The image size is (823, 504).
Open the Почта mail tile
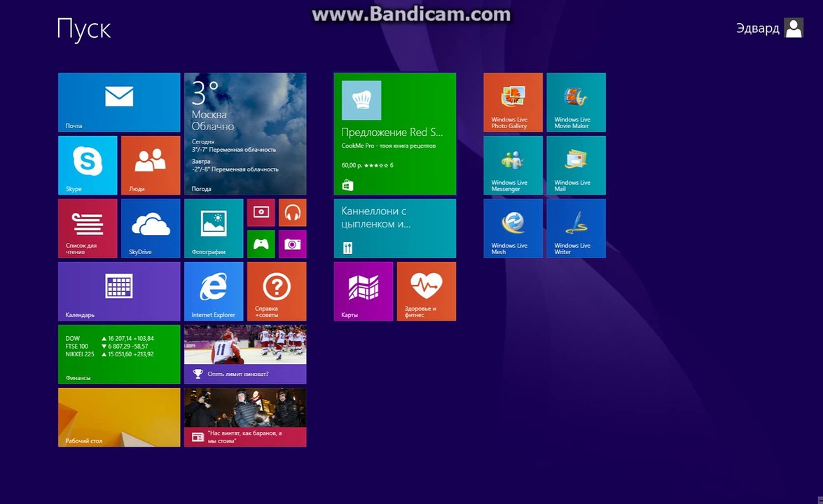(119, 102)
